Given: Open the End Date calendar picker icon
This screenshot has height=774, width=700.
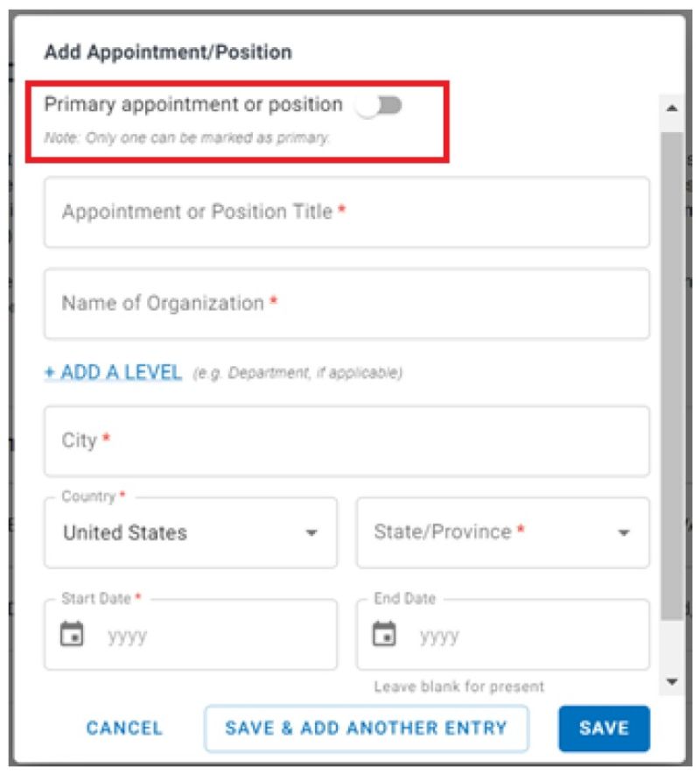Looking at the screenshot, I should (384, 634).
